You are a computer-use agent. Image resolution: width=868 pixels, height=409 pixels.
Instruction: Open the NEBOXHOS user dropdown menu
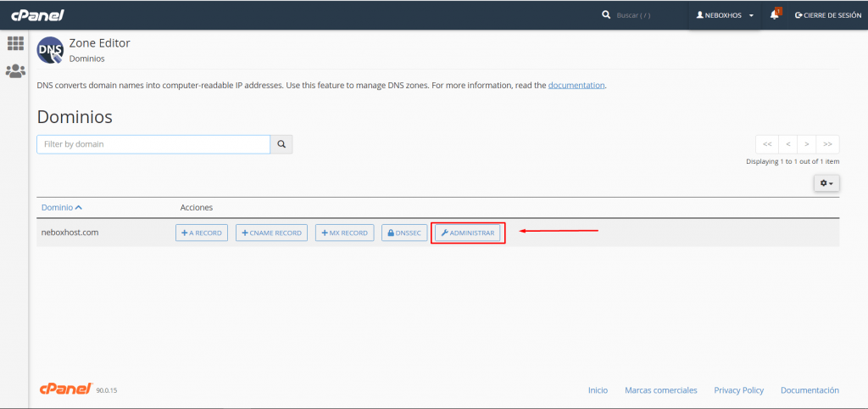[x=724, y=15]
